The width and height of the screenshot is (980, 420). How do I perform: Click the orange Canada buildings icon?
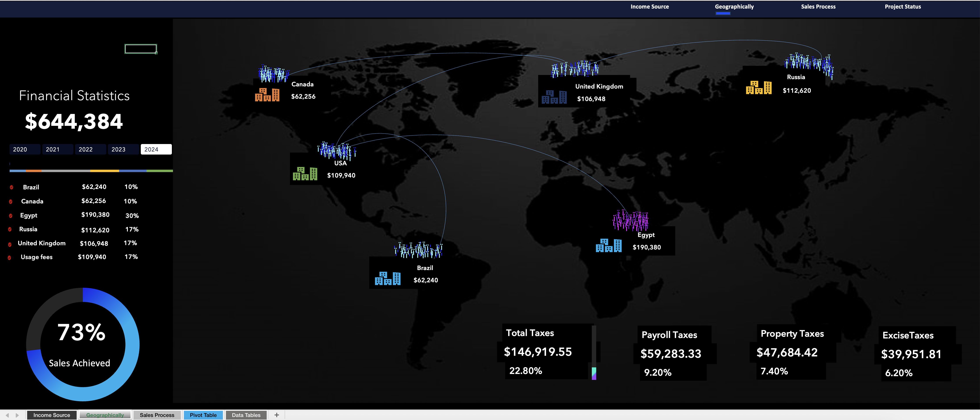click(267, 95)
